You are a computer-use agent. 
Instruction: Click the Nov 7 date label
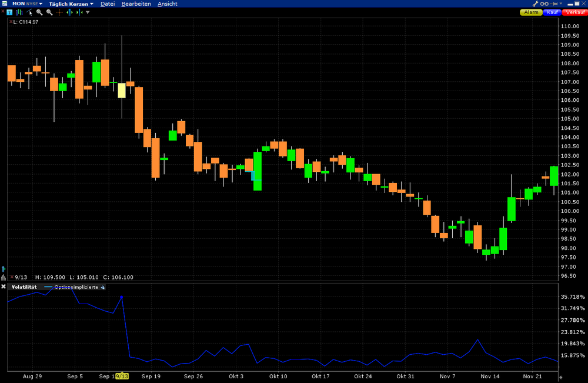click(447, 377)
